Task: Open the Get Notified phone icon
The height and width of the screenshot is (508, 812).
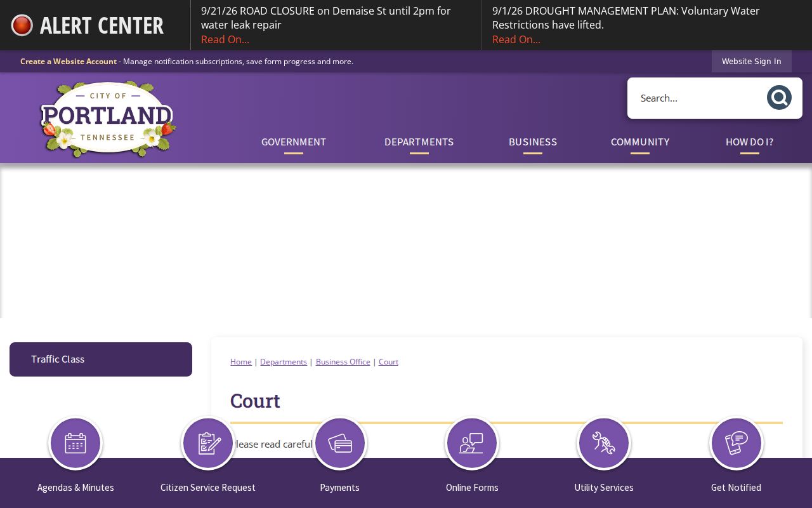Action: point(736,443)
